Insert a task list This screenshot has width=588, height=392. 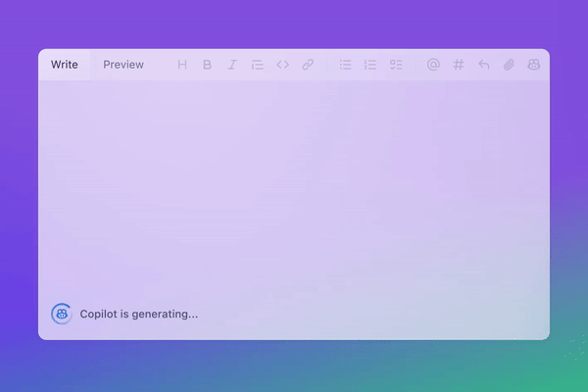click(396, 65)
